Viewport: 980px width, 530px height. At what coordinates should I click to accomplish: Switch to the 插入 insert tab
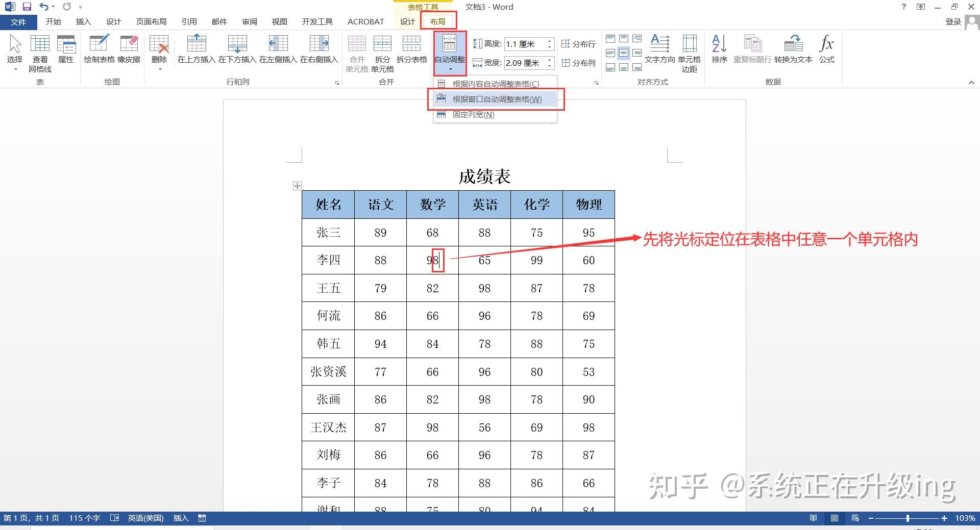(83, 22)
